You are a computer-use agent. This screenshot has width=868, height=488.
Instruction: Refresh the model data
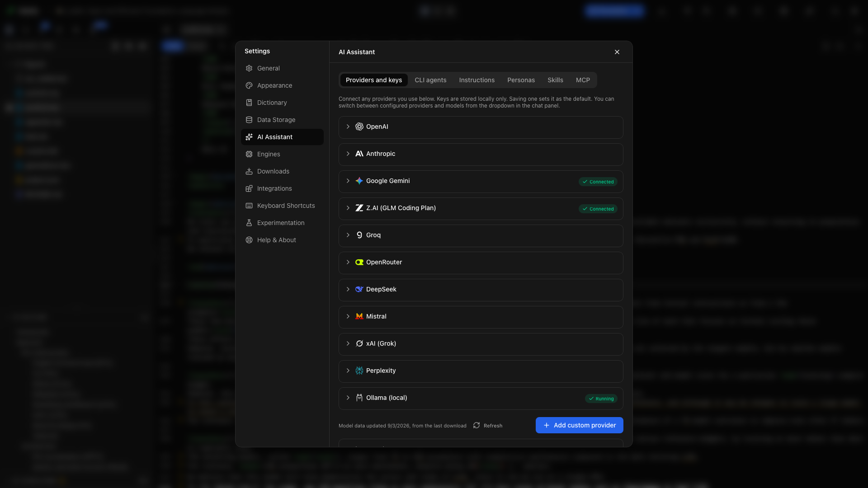488,426
